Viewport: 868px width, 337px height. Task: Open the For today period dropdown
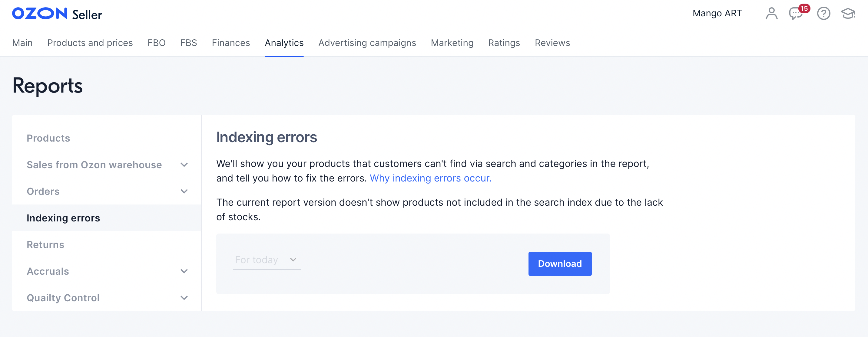click(267, 260)
